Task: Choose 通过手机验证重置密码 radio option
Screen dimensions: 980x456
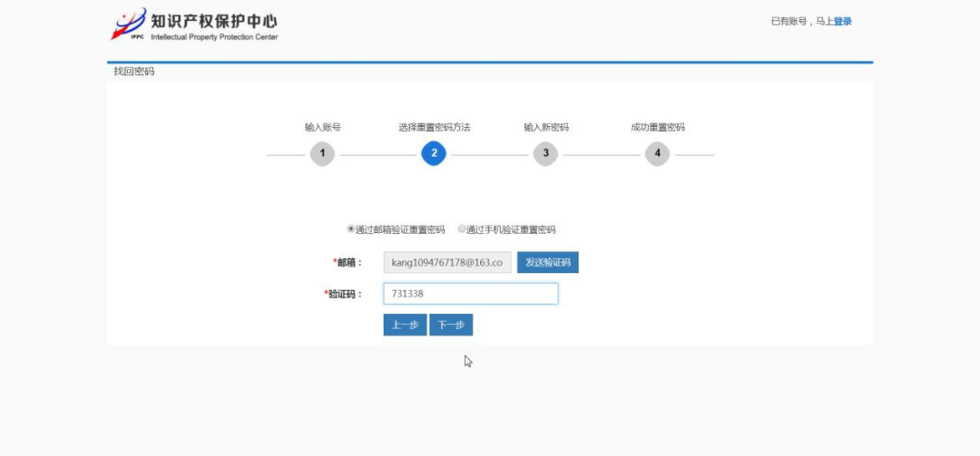Action: pos(462,229)
